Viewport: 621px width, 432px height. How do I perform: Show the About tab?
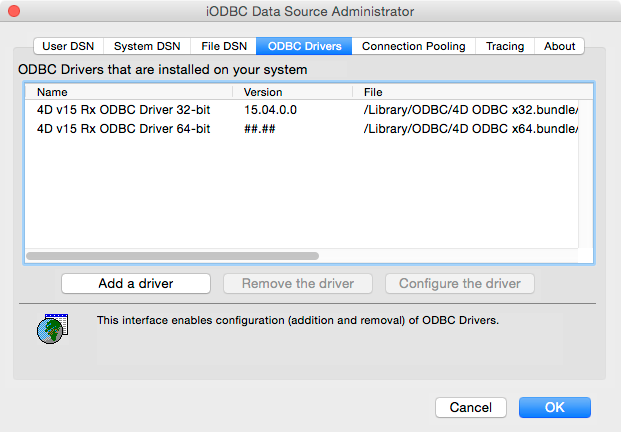click(559, 46)
